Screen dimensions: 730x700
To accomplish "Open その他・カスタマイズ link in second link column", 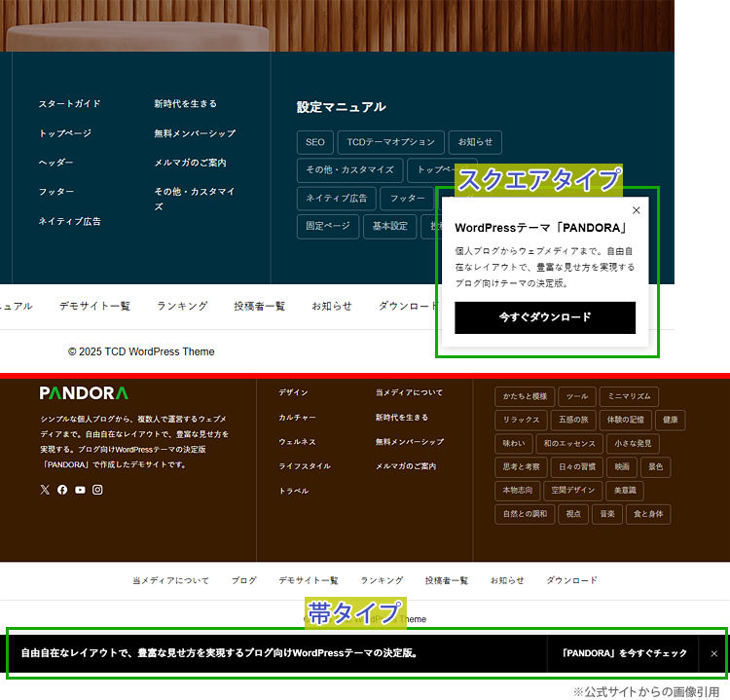I will [194, 199].
